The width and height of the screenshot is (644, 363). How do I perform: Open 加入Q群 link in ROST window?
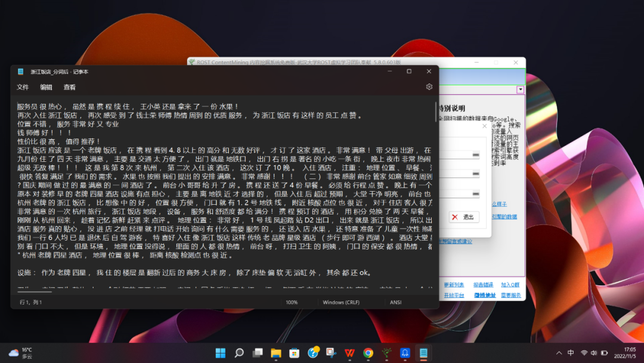510,285
